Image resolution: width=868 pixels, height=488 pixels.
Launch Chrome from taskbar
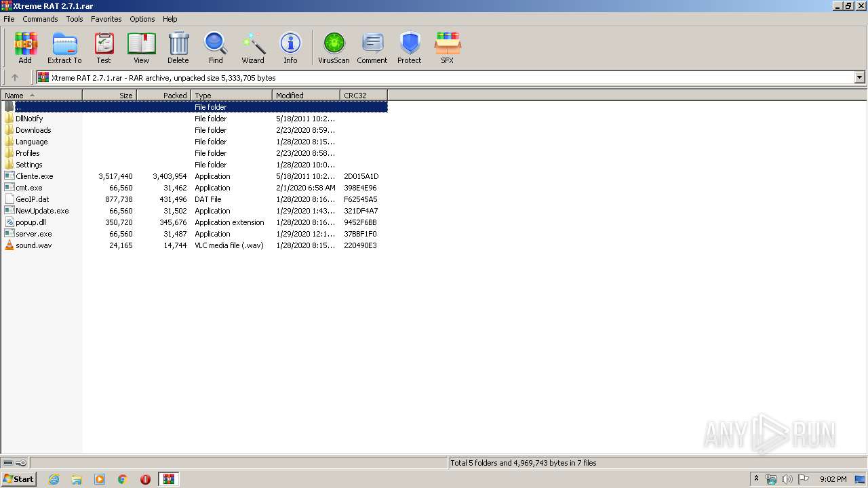[x=123, y=479]
